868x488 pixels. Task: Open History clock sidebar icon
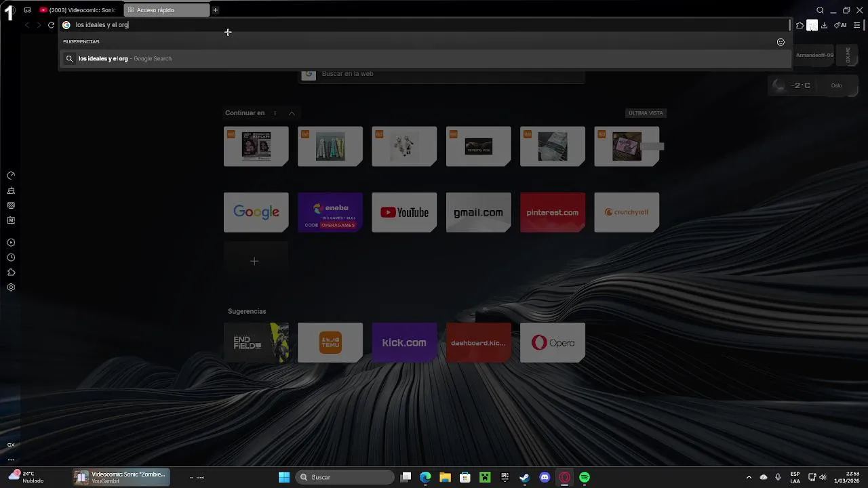[x=11, y=258]
